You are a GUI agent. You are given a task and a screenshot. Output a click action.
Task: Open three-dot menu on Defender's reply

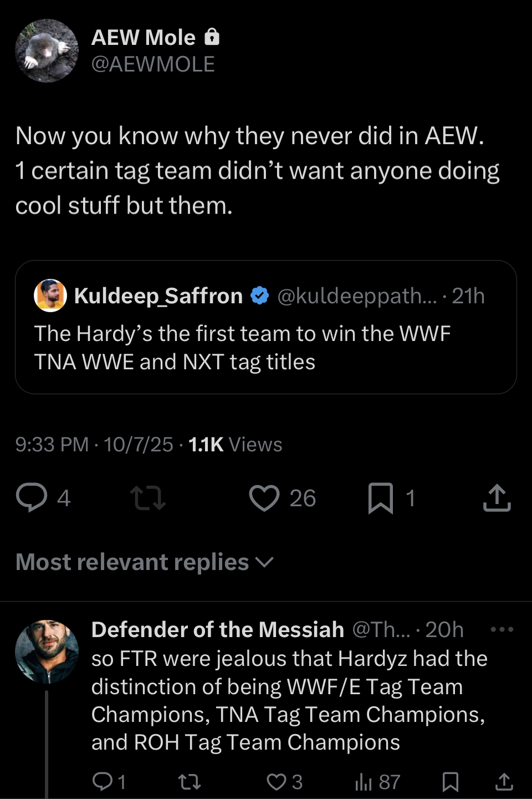pyautogui.click(x=502, y=629)
